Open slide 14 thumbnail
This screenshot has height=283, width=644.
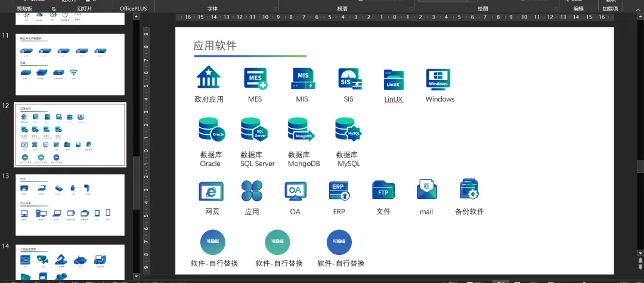70,262
